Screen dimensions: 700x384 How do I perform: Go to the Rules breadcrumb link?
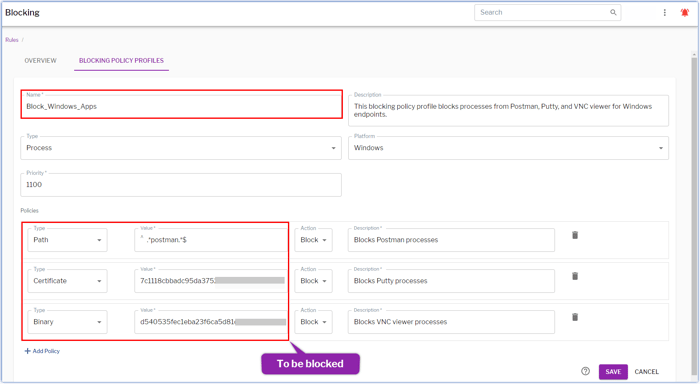[12, 40]
